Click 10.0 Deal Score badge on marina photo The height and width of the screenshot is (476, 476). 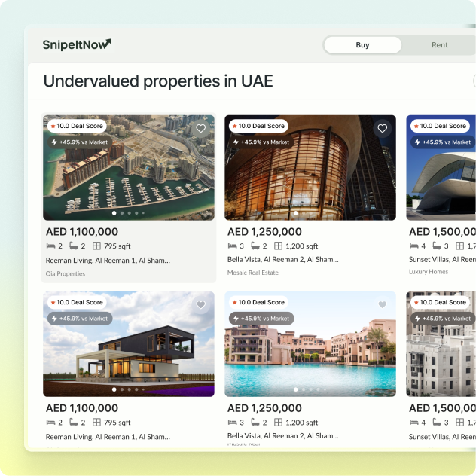[x=75, y=127]
